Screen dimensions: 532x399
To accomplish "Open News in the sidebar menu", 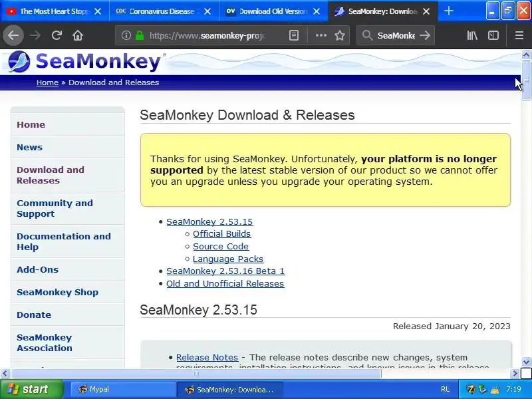I will point(29,147).
